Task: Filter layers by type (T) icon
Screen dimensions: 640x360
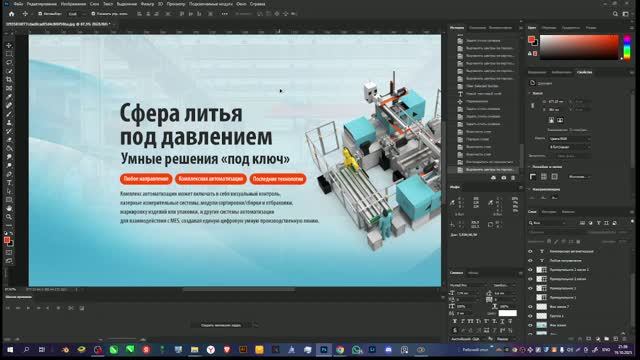Action: [x=598, y=223]
